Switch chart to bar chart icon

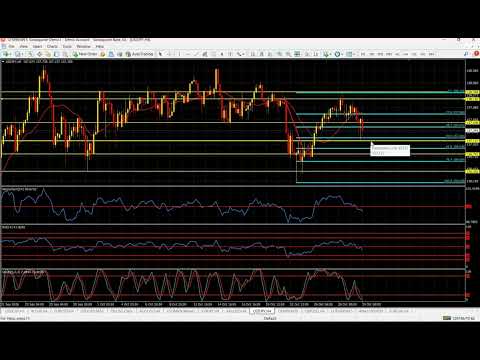252,54
